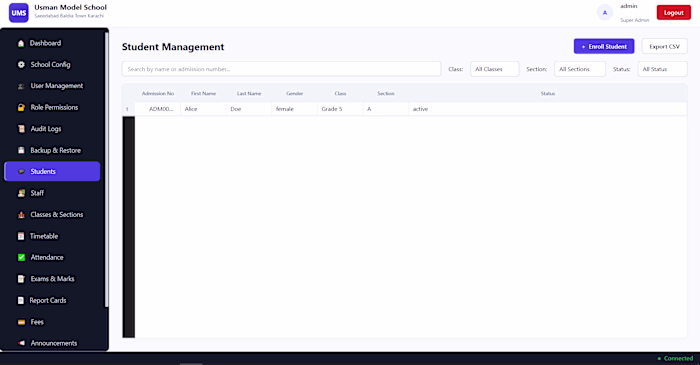The image size is (700, 365).
Task: Click the Announcements megaphone icon
Action: (x=21, y=343)
